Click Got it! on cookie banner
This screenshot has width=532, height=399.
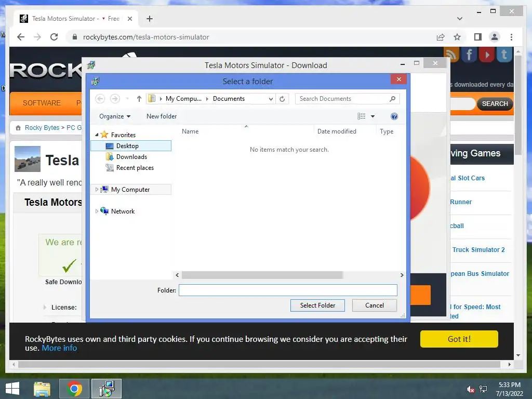click(x=459, y=339)
